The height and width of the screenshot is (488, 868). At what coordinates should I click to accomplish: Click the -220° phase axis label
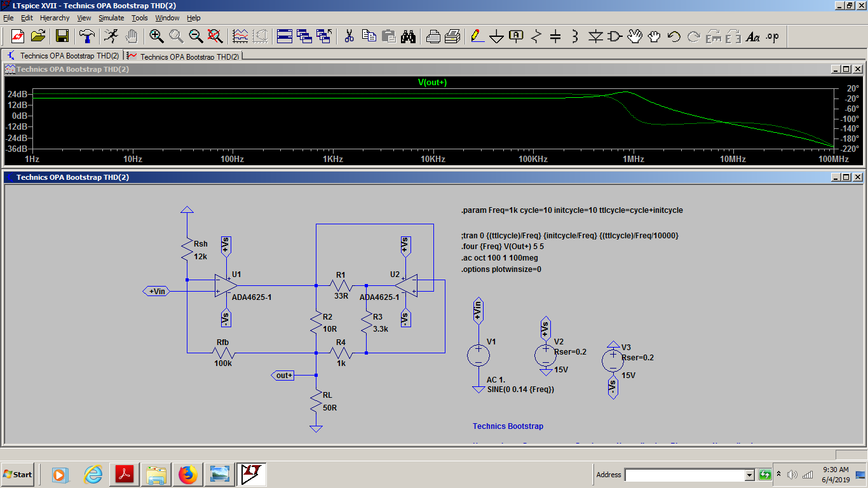(x=851, y=149)
